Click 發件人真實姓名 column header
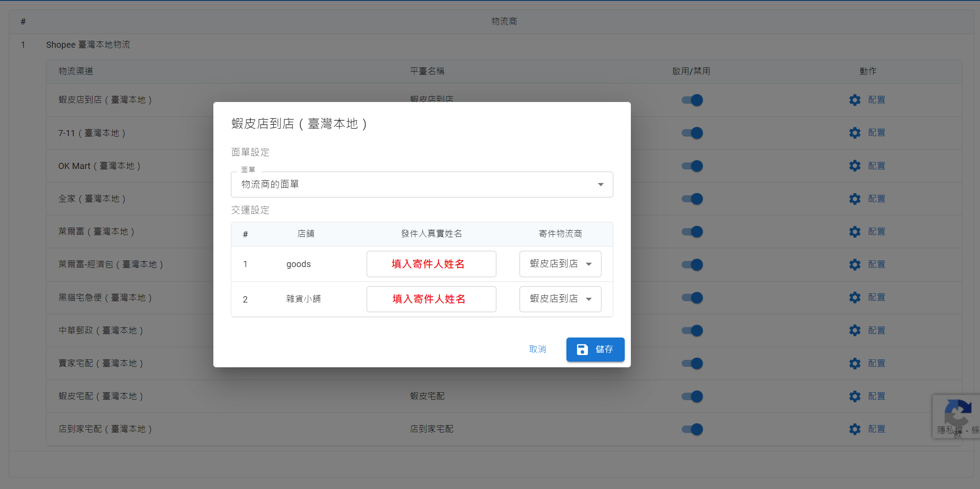The width and height of the screenshot is (980, 489). pyautogui.click(x=432, y=234)
